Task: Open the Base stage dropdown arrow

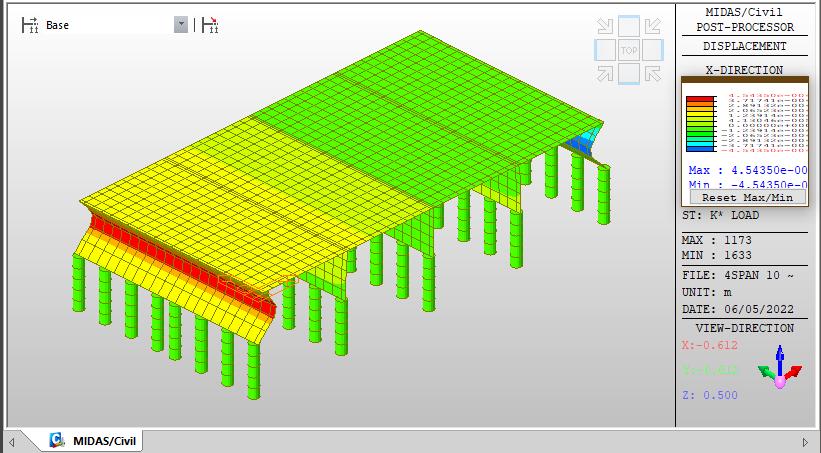Action: coord(181,25)
